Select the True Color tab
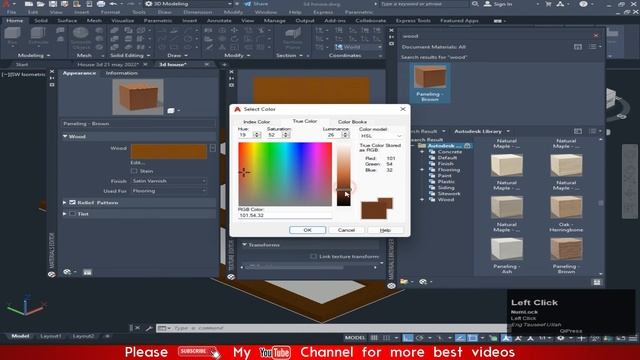Screen dimensions: 640x360 304,121
